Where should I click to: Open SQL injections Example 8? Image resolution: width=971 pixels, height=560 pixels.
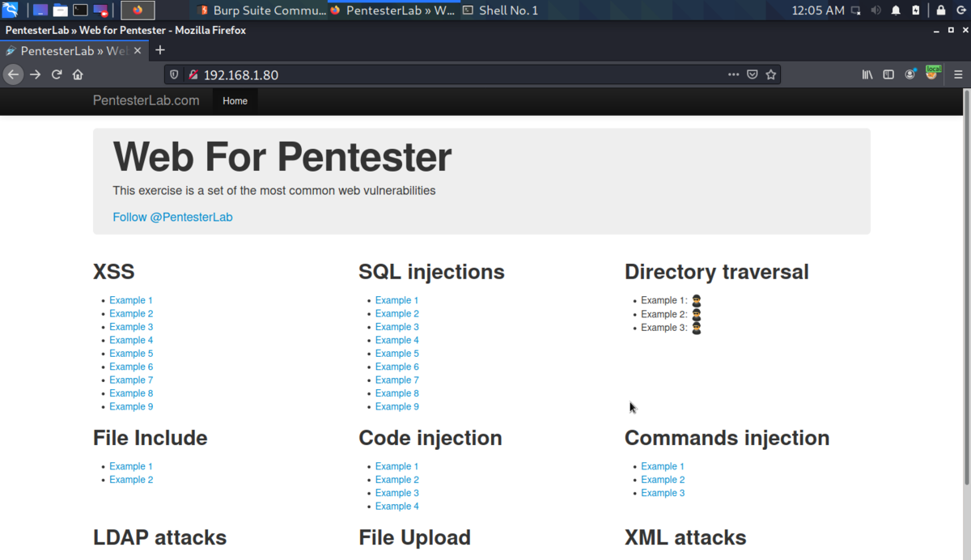(397, 393)
